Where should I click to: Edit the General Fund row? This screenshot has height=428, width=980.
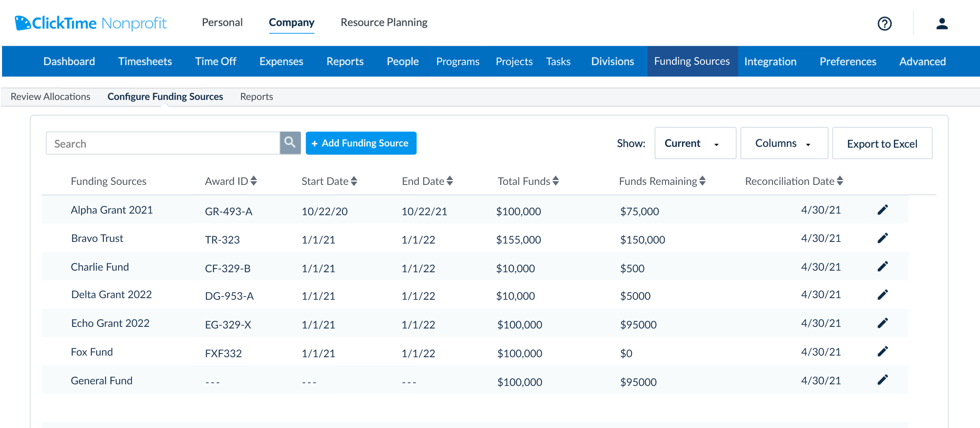[x=883, y=379]
